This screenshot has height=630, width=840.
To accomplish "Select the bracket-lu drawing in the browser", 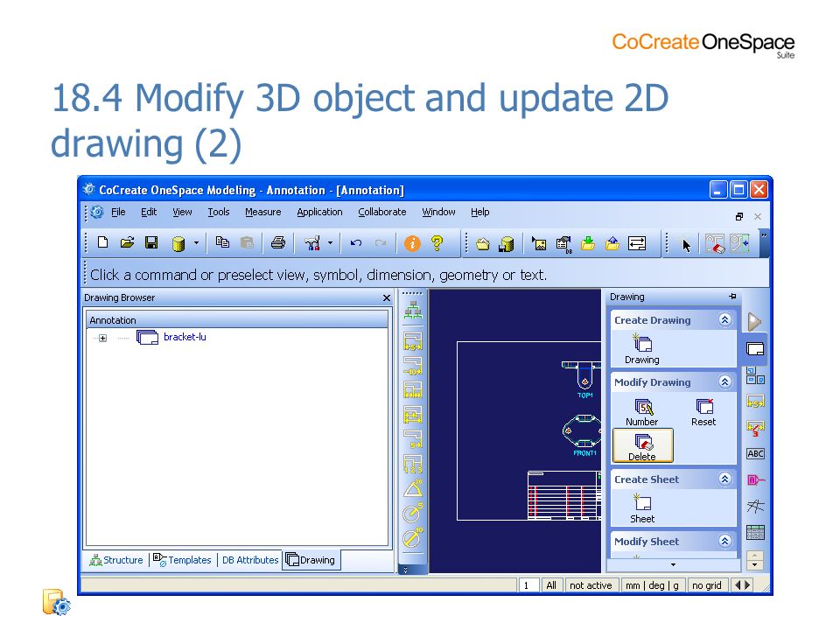I will click(x=185, y=337).
